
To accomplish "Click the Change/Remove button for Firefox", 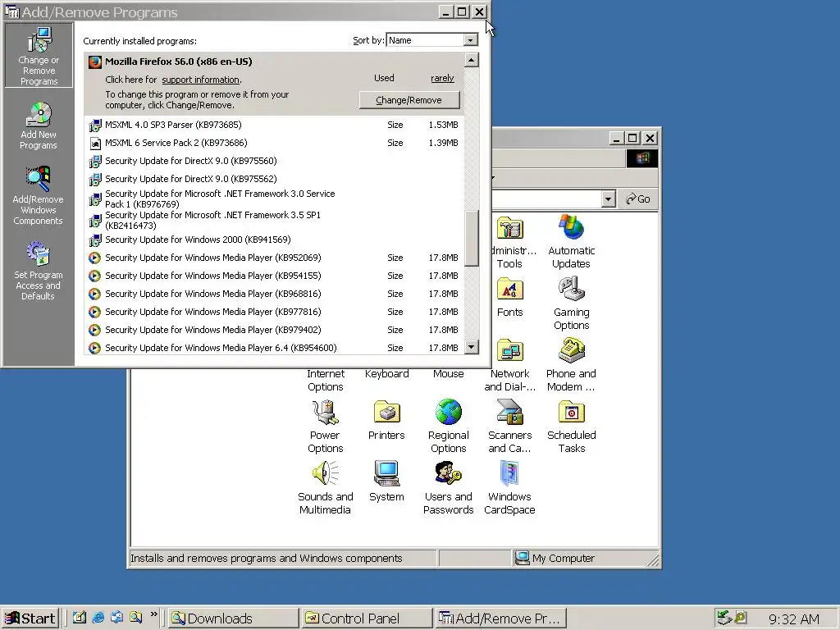I will click(409, 100).
